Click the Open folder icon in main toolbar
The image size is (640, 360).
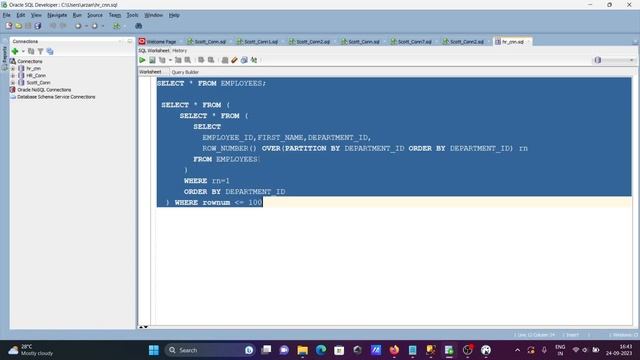click(x=18, y=26)
